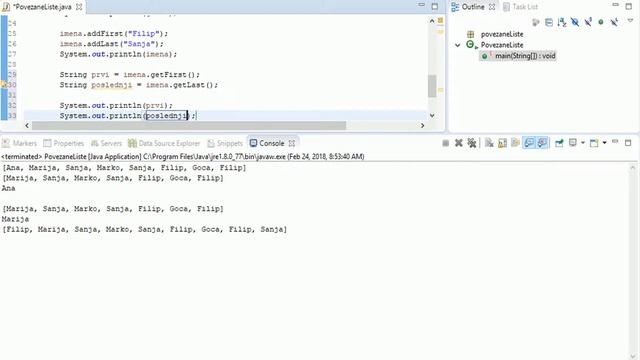Select the PovezaneListe class in Outline
This screenshot has height=360, width=640.
click(x=502, y=45)
